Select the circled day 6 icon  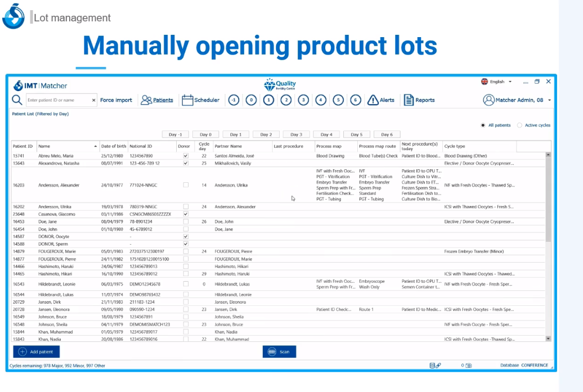(x=355, y=100)
